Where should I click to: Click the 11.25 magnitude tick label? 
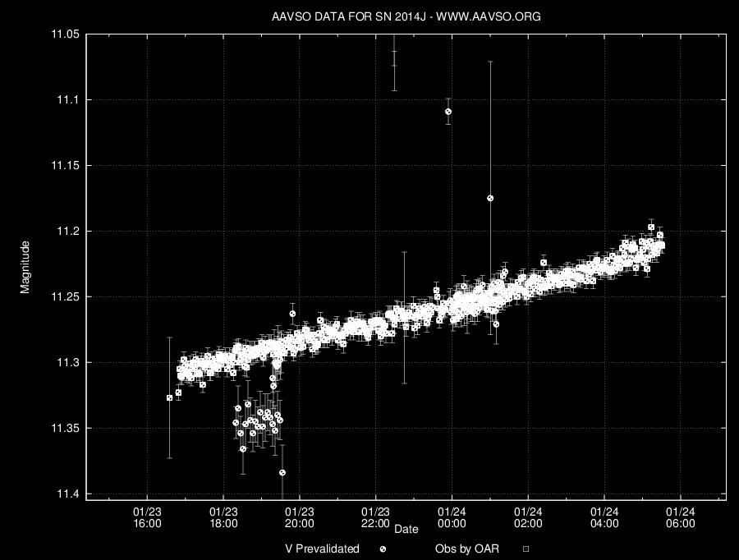[65, 297]
